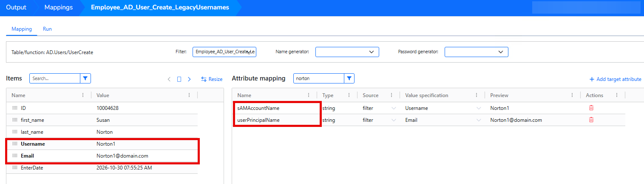This screenshot has width=644, height=184.
Task: Click the Attribute mapping filter funnel icon
Action: pos(349,78)
